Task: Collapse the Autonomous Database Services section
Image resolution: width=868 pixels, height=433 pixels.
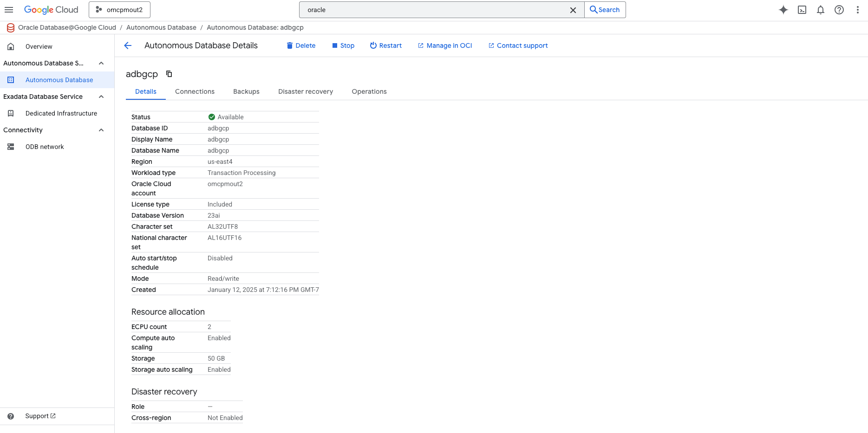Action: coord(101,63)
